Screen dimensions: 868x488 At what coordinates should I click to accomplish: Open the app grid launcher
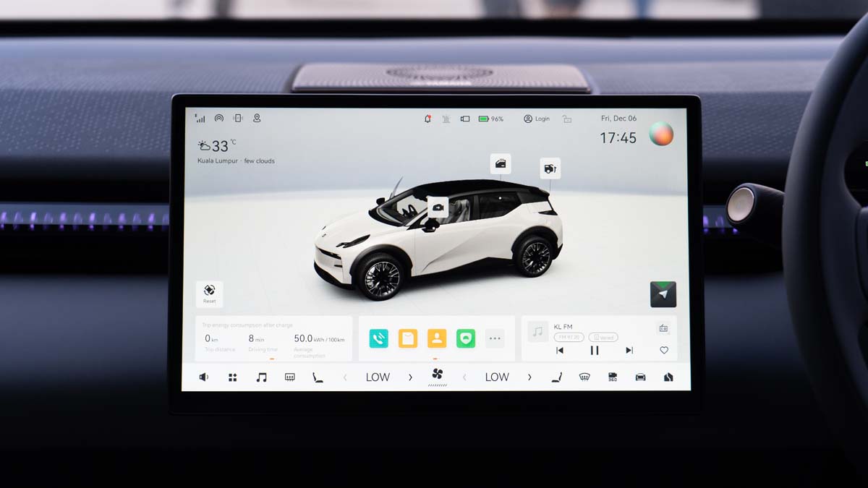click(232, 377)
